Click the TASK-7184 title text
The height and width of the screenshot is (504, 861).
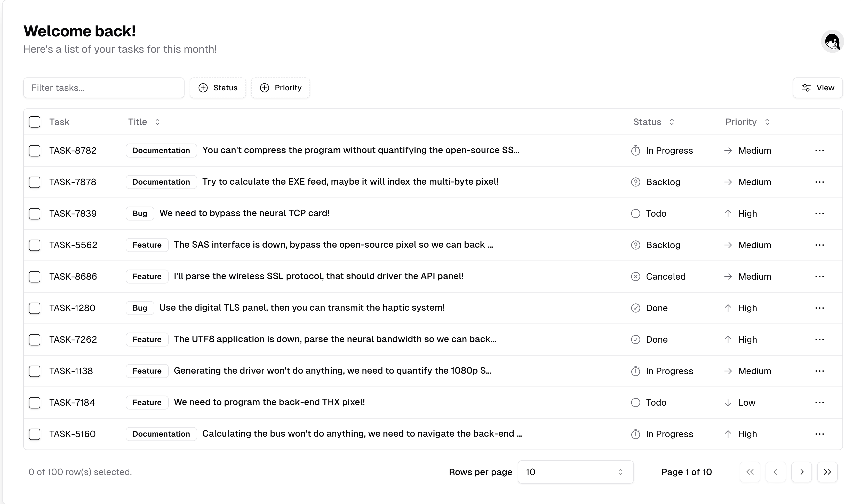pyautogui.click(x=269, y=402)
